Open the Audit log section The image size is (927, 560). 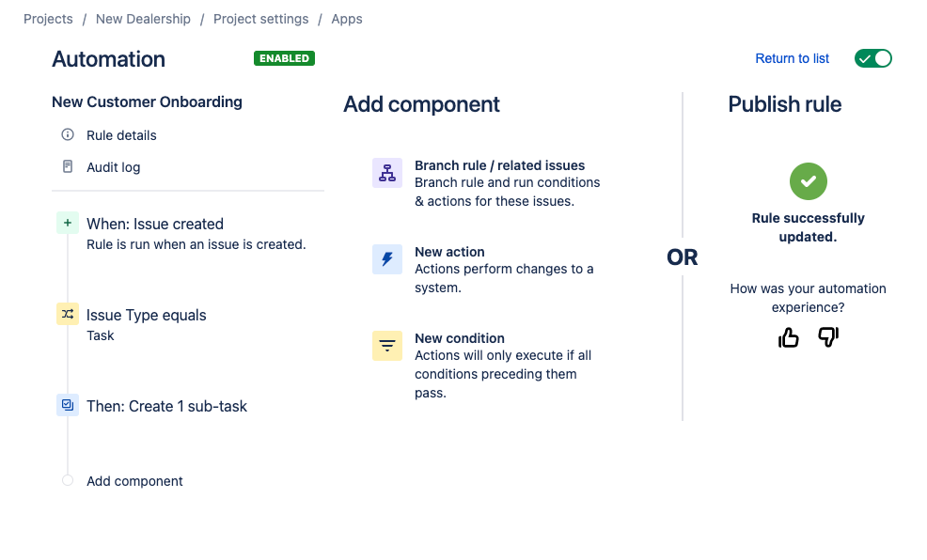tap(114, 167)
